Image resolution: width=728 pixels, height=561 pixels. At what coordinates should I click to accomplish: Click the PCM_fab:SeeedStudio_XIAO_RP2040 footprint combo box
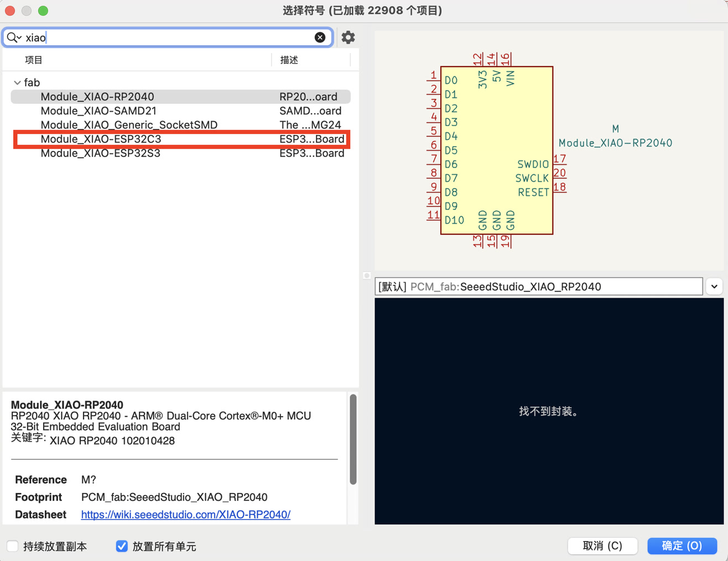tap(539, 287)
